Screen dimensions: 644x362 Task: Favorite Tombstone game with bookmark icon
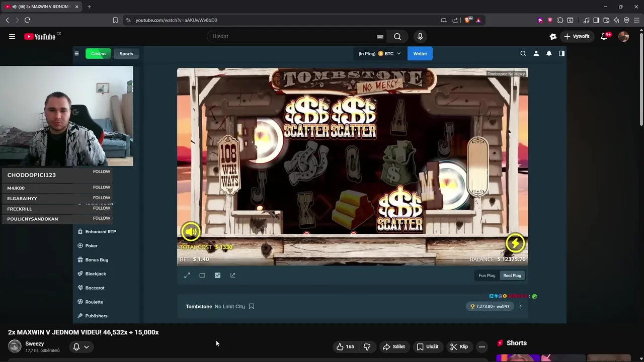pyautogui.click(x=252, y=306)
